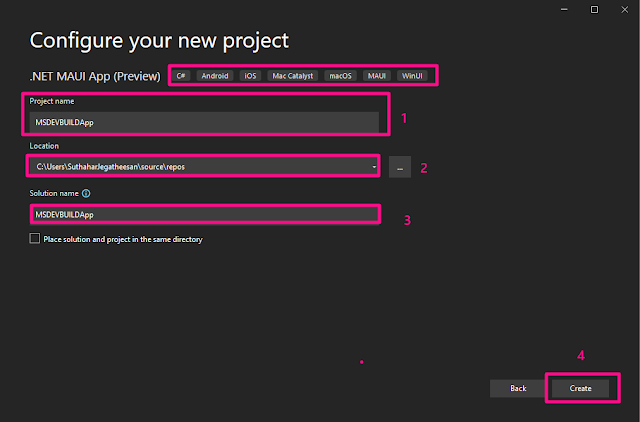This screenshot has width=640, height=422.
Task: Click the "Configure your new project" heading
Action: pos(159,41)
